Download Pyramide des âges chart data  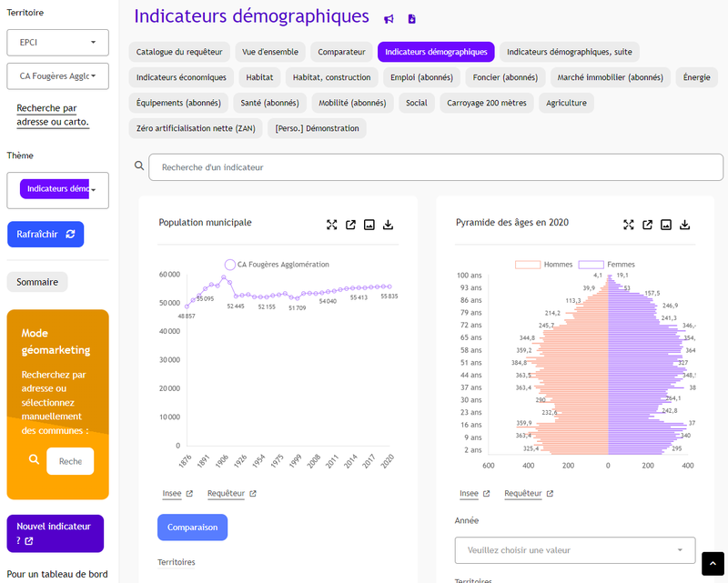point(685,225)
